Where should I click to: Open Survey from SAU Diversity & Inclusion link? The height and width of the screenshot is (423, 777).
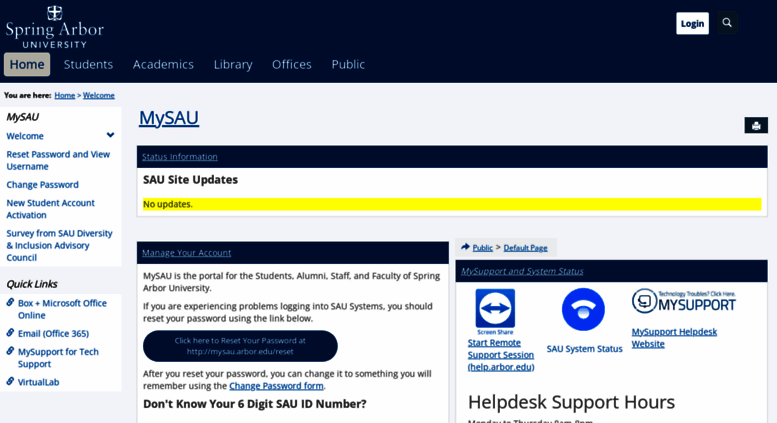pyautogui.click(x=59, y=245)
